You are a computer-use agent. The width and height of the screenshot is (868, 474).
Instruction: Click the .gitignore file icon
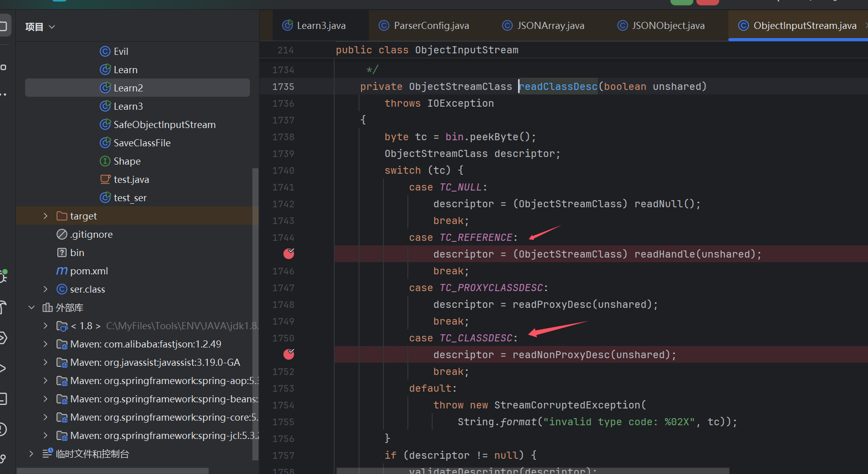pos(62,234)
